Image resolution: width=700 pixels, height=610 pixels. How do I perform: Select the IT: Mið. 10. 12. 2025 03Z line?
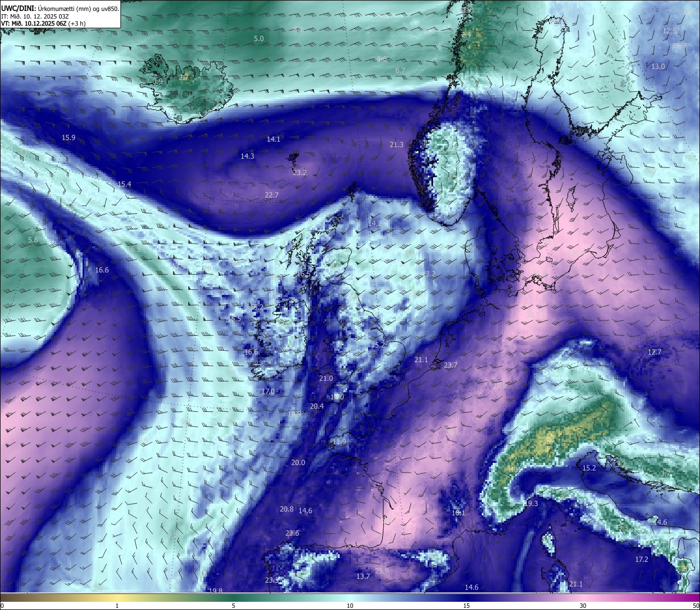[x=35, y=16]
